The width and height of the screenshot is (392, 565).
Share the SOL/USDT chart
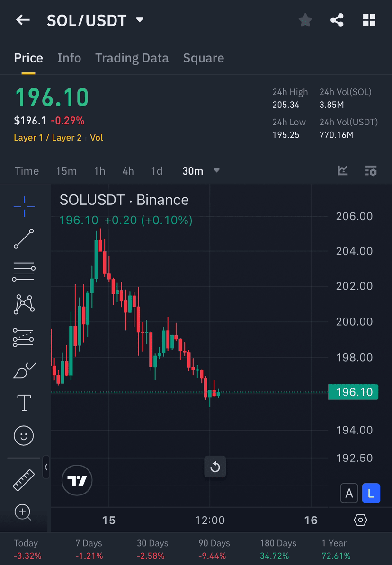click(337, 20)
